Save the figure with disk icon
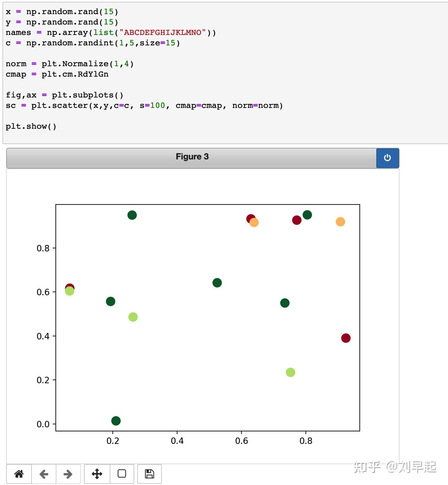The image size is (448, 485). coord(150,474)
